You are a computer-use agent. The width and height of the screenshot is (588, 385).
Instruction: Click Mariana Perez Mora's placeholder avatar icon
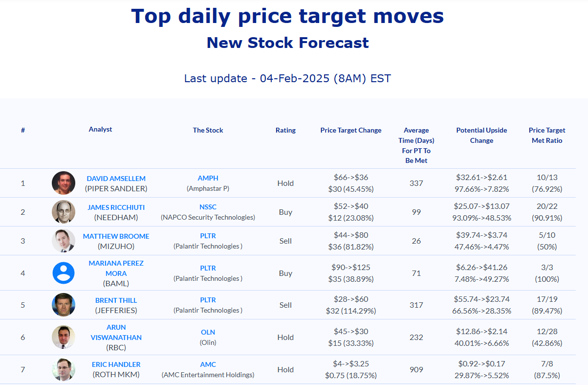pyautogui.click(x=64, y=273)
